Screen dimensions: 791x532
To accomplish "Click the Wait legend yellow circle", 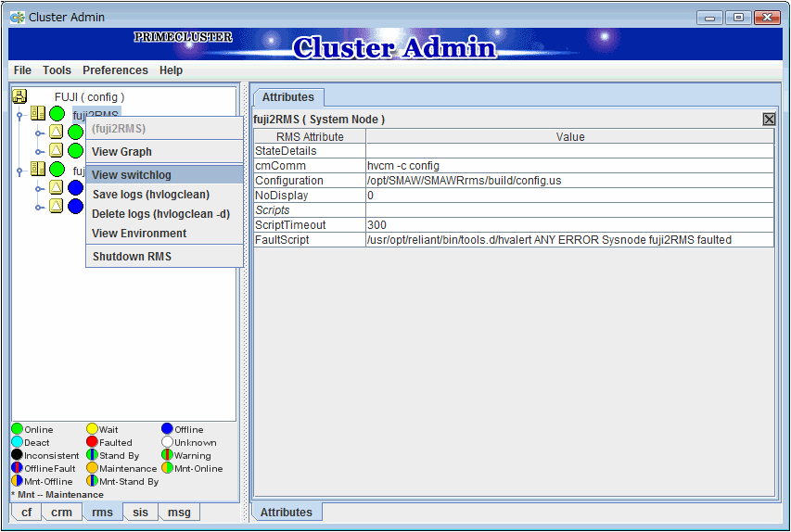I will click(93, 428).
